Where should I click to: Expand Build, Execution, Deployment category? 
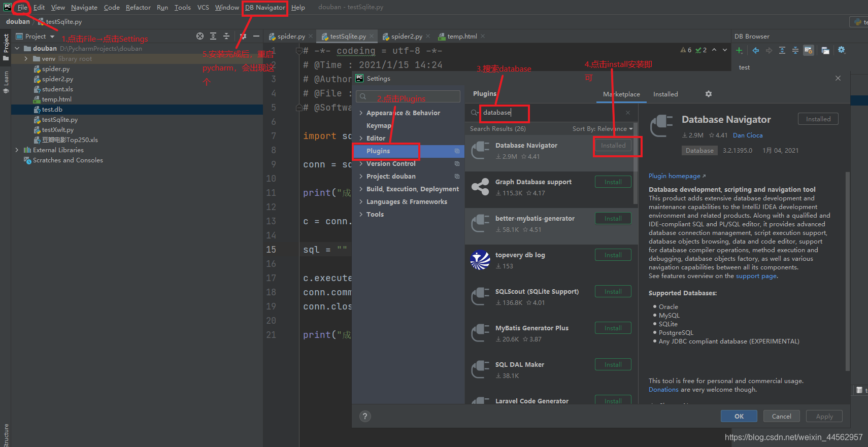[x=361, y=189]
